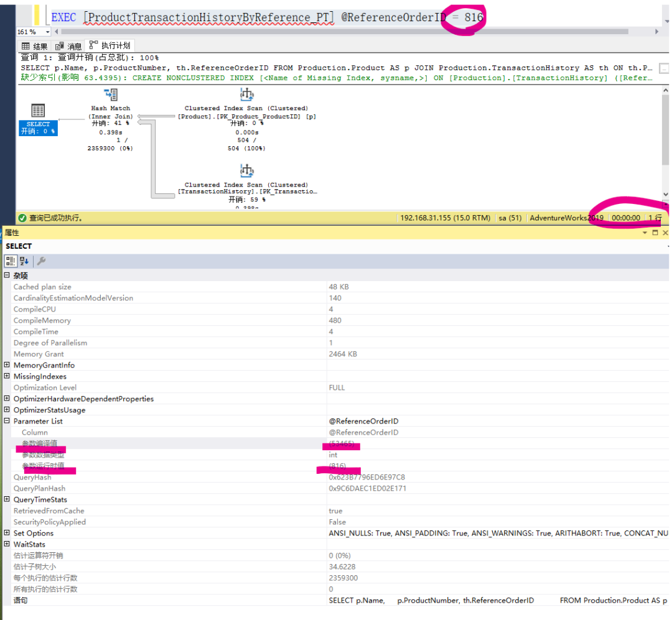The width and height of the screenshot is (672, 620).
Task: Click the plan pane scroll-up arrow
Action: (665, 90)
